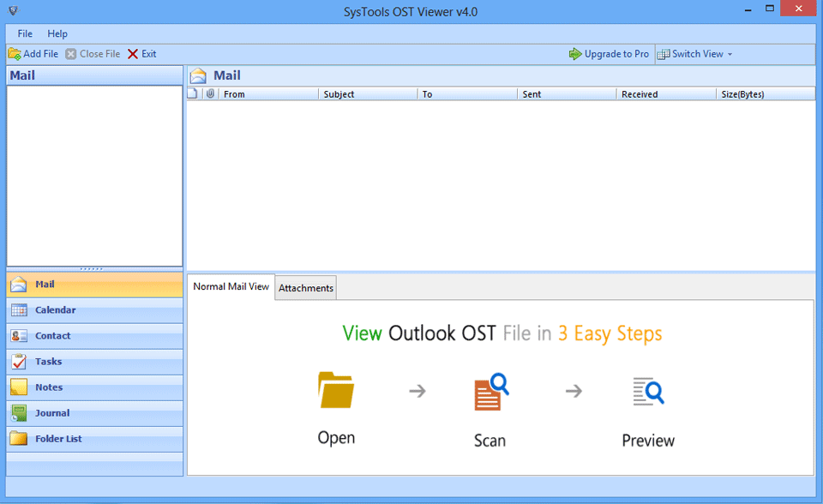Click the green Journal icon
Viewport: 823px width, 504px height.
click(x=19, y=412)
